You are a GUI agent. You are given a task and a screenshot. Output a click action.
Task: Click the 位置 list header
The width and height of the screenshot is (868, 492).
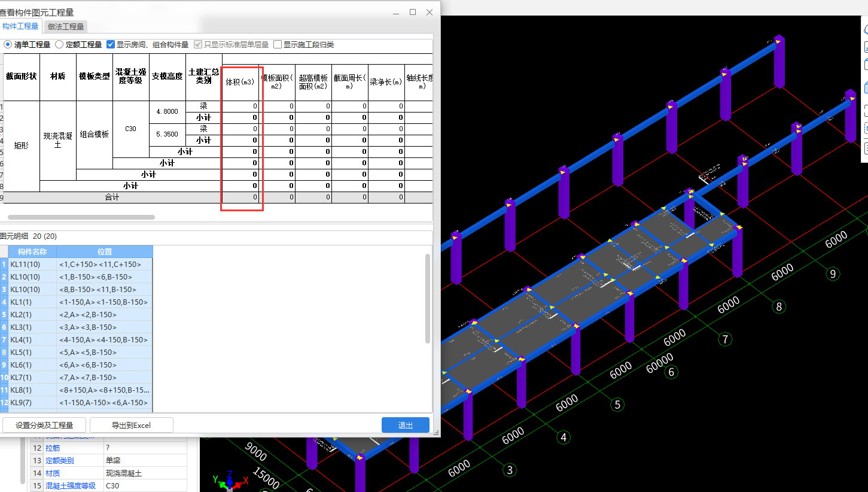tap(105, 252)
